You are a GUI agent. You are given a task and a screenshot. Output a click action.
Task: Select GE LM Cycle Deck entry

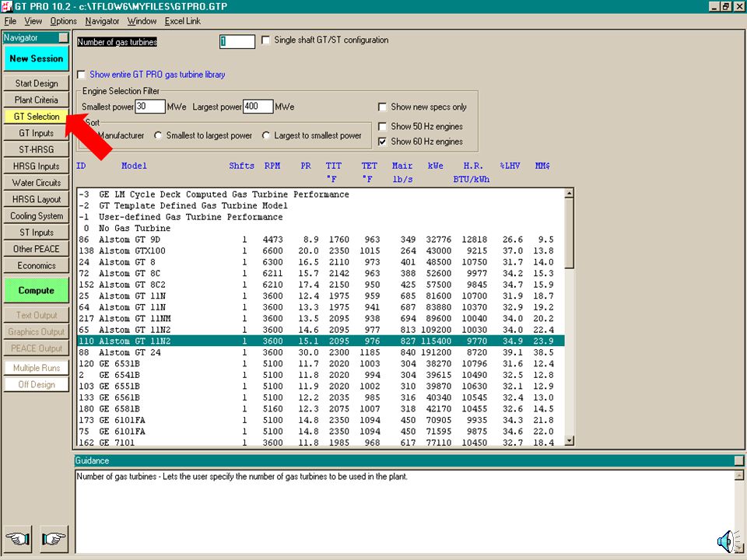tap(321, 194)
